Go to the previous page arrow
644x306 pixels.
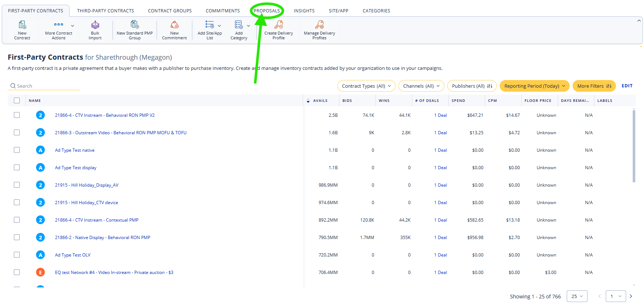tap(600, 296)
